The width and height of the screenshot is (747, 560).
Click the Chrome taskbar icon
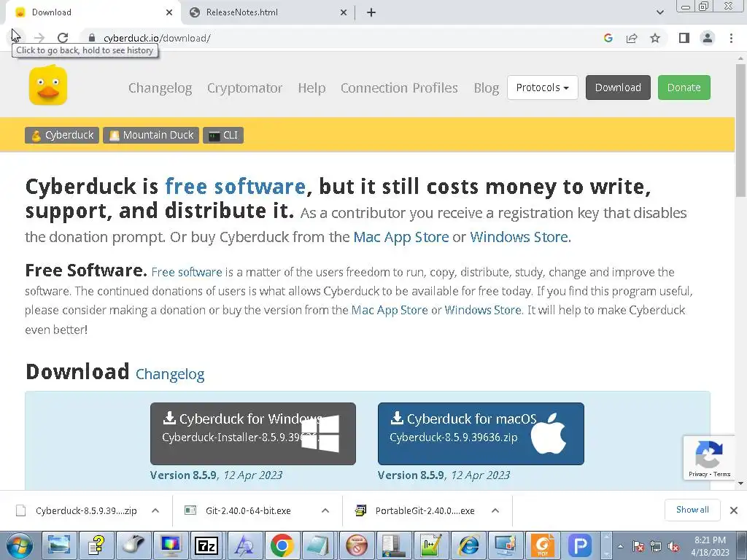pos(282,545)
